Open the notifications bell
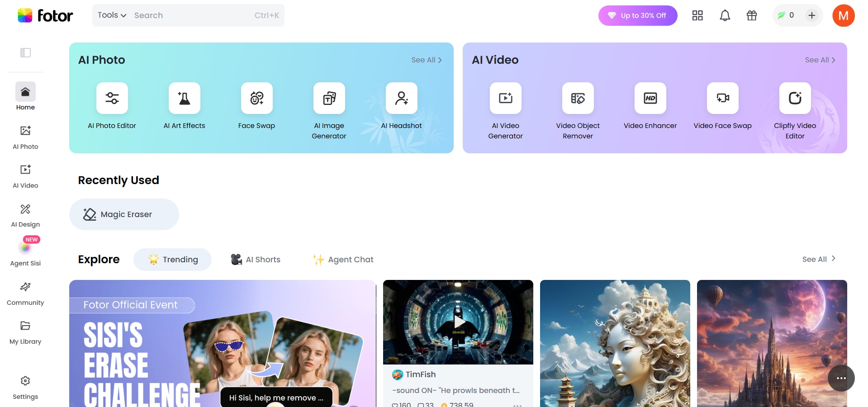Viewport: 868px width, 407px height. [725, 15]
